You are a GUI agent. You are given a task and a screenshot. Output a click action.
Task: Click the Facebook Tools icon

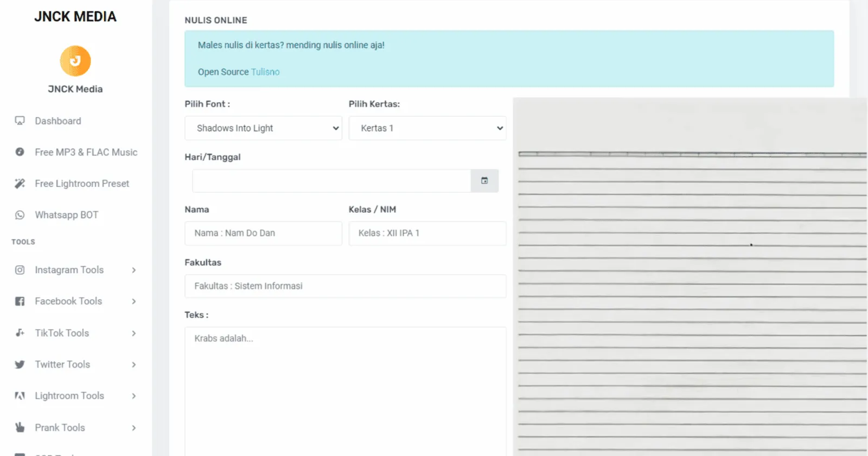pos(20,301)
